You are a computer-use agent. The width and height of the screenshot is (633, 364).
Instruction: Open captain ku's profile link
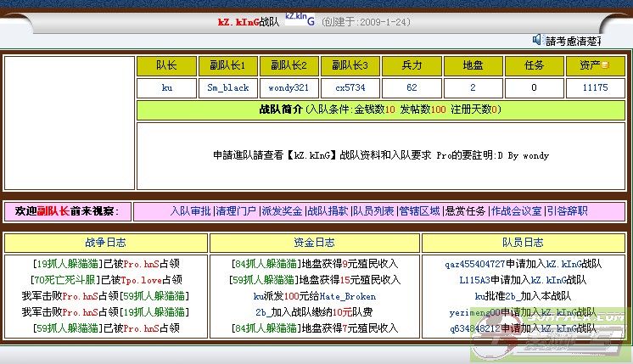point(167,87)
